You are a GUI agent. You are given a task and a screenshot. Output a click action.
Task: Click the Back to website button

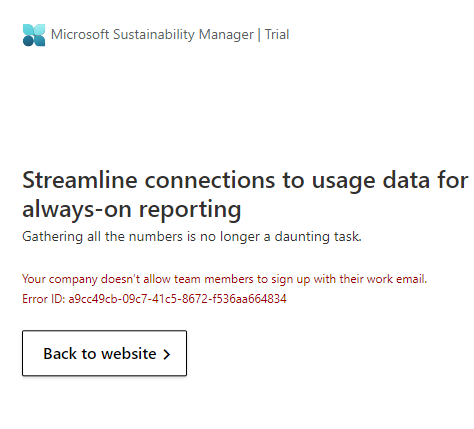point(104,353)
